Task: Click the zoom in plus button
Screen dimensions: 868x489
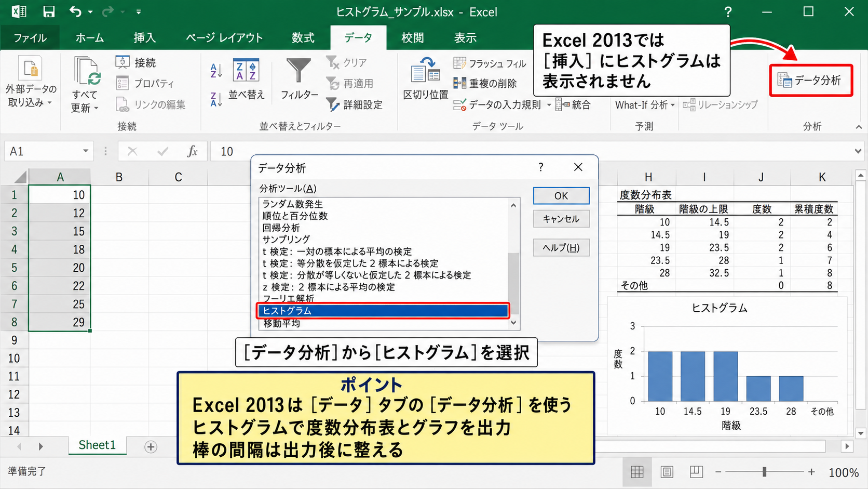Action: [x=811, y=472]
